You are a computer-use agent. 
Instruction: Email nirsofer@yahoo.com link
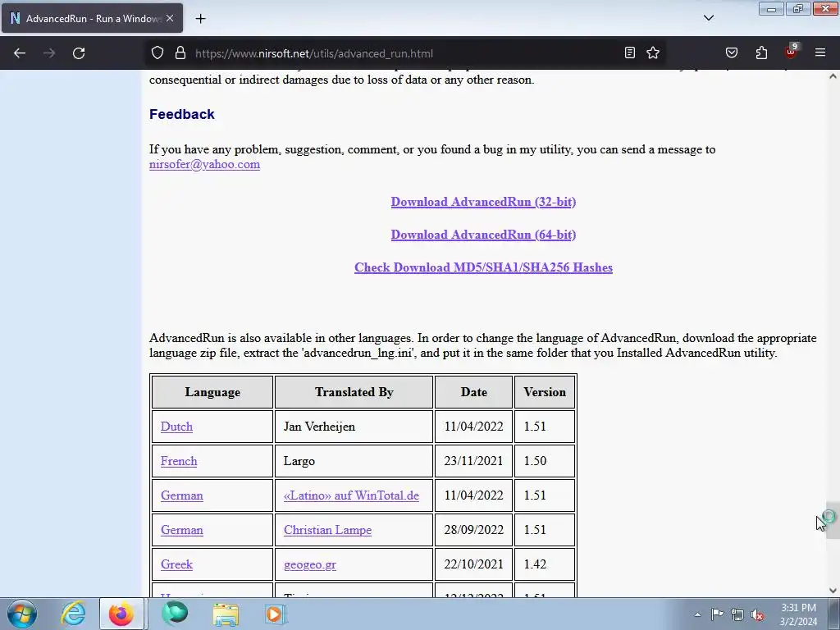204,164
